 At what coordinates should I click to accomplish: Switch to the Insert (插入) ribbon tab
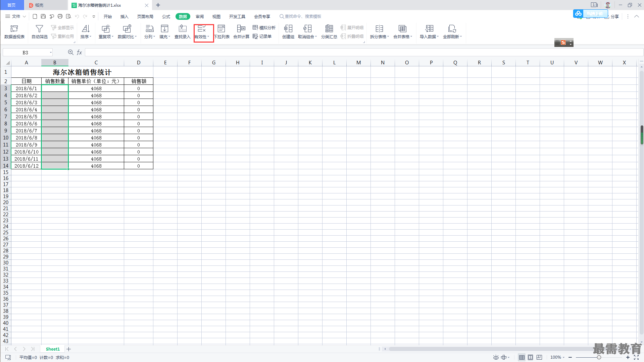click(124, 16)
